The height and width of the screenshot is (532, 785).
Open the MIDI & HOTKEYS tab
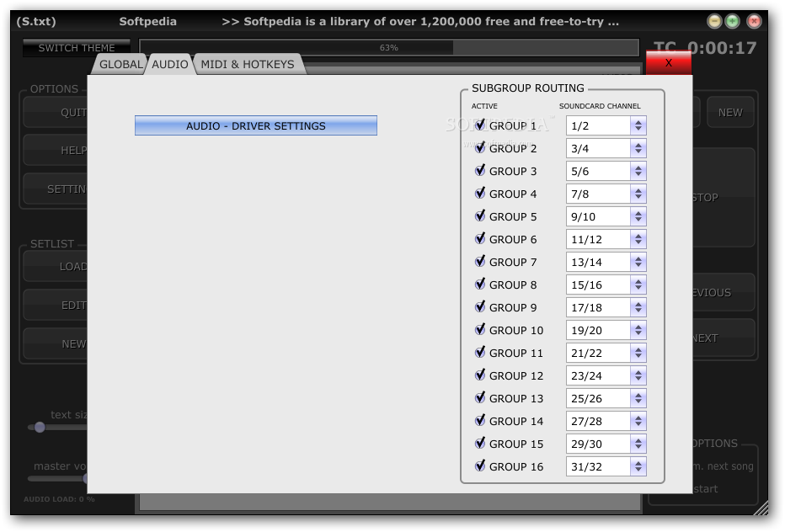248,64
